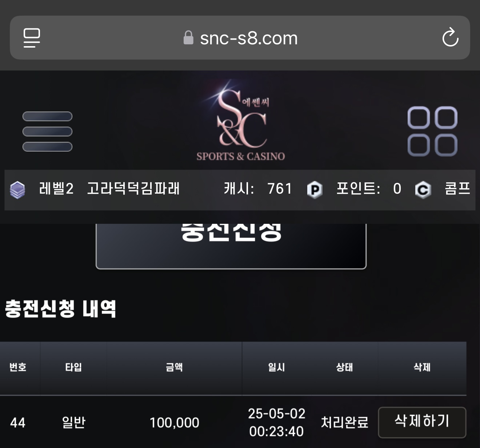Screen dimensions: 480x448
Task: Select the 일시 column header
Action: click(x=276, y=367)
